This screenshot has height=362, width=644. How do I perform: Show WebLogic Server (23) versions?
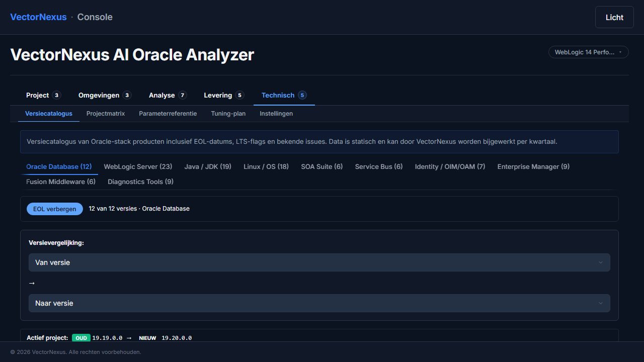click(x=138, y=166)
